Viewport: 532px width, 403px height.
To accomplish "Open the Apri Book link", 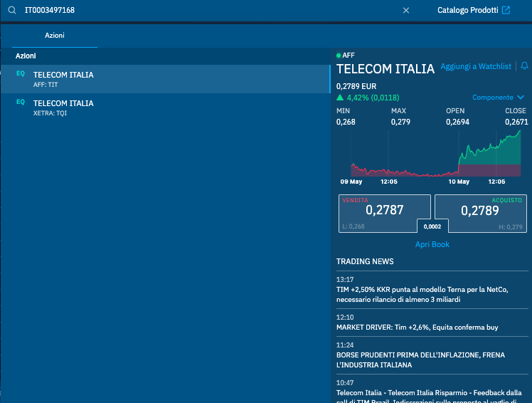I will 432,244.
